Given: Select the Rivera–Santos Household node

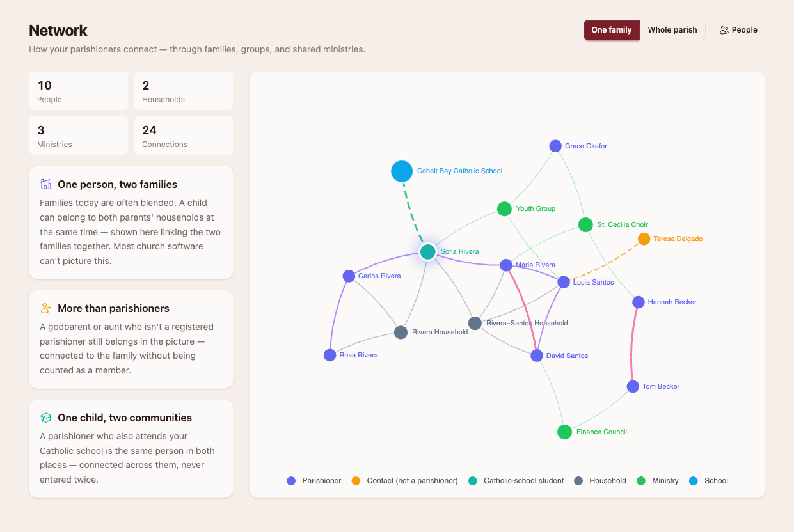Looking at the screenshot, I should coord(475,324).
